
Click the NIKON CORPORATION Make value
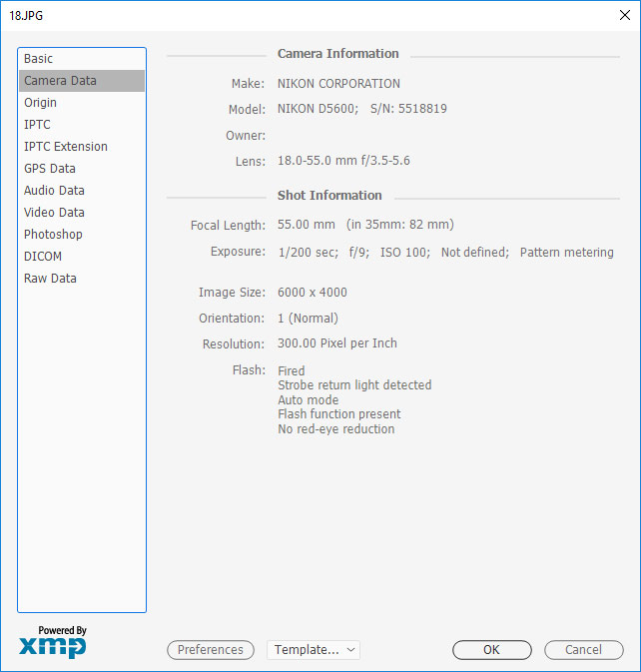338,84
